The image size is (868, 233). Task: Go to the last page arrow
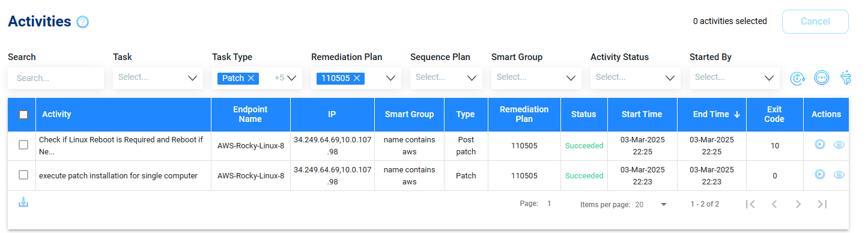[x=822, y=204]
